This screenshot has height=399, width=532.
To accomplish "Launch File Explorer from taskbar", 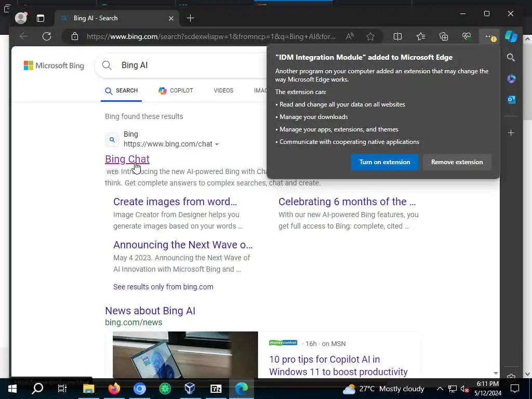I will click(x=88, y=389).
